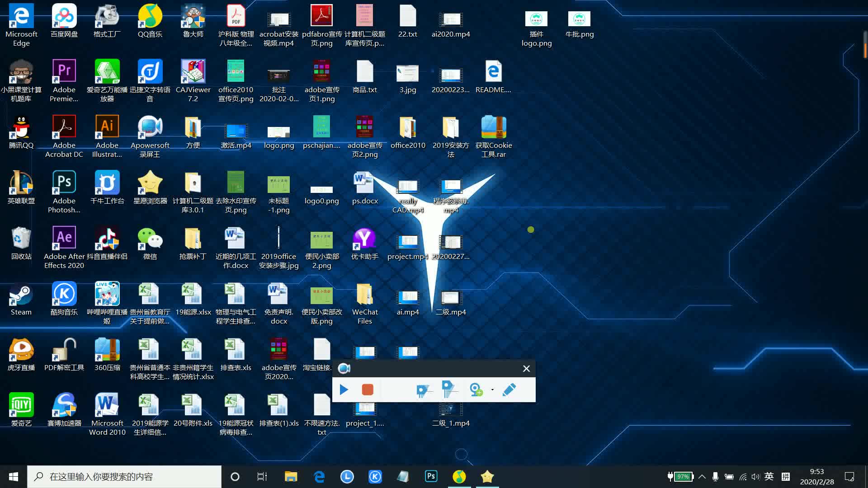
Task: Select the 酷狗音乐 desktop icon
Action: pyautogui.click(x=64, y=299)
